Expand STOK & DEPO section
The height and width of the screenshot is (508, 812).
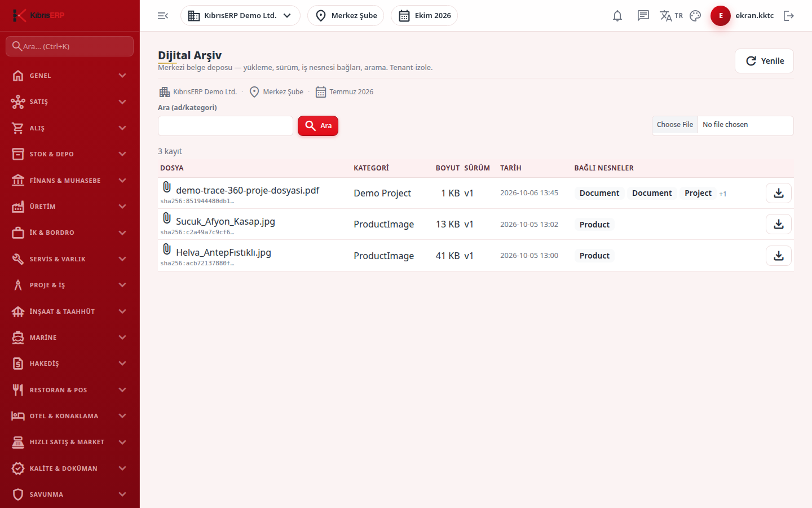pos(70,154)
